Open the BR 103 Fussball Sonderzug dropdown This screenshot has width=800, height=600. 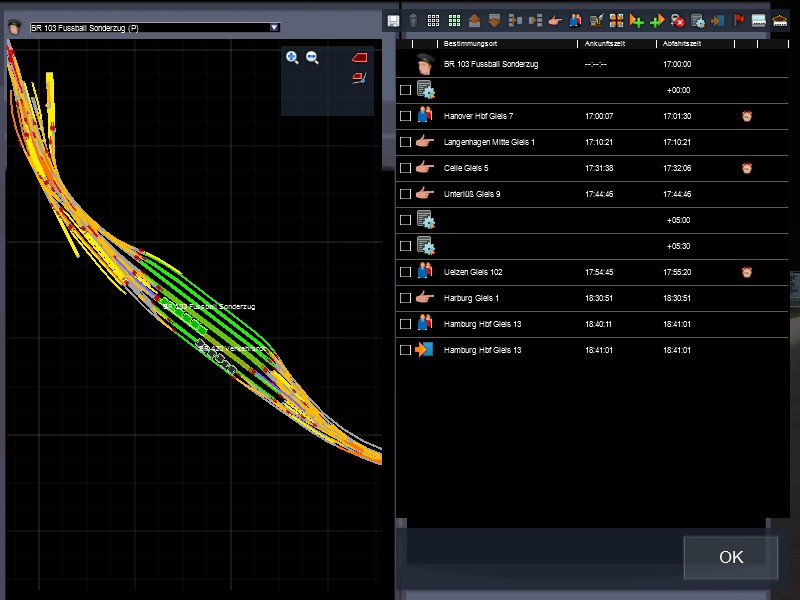click(x=275, y=28)
